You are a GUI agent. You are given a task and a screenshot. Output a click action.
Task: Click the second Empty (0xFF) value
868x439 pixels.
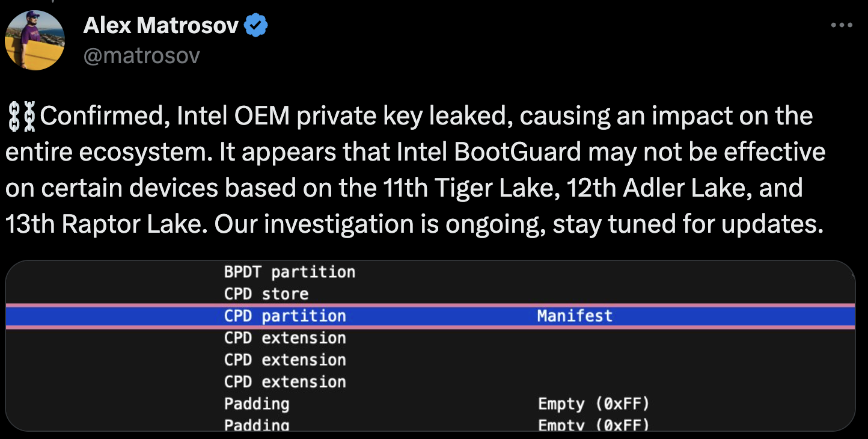[593, 424]
